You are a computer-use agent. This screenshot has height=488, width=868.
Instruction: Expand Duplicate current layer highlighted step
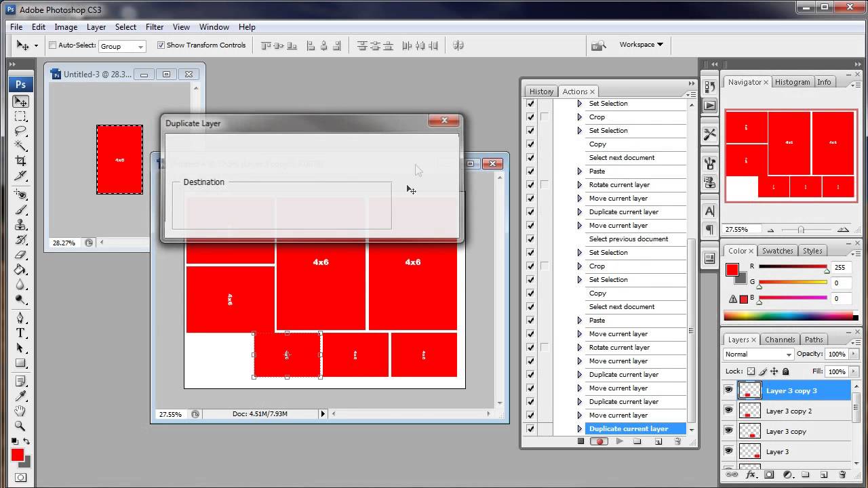(579, 428)
